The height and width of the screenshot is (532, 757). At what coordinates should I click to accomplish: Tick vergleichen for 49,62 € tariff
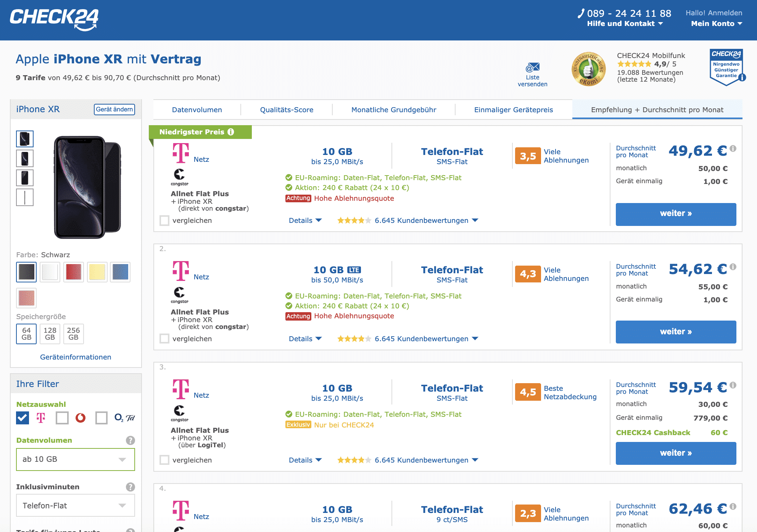(x=164, y=221)
